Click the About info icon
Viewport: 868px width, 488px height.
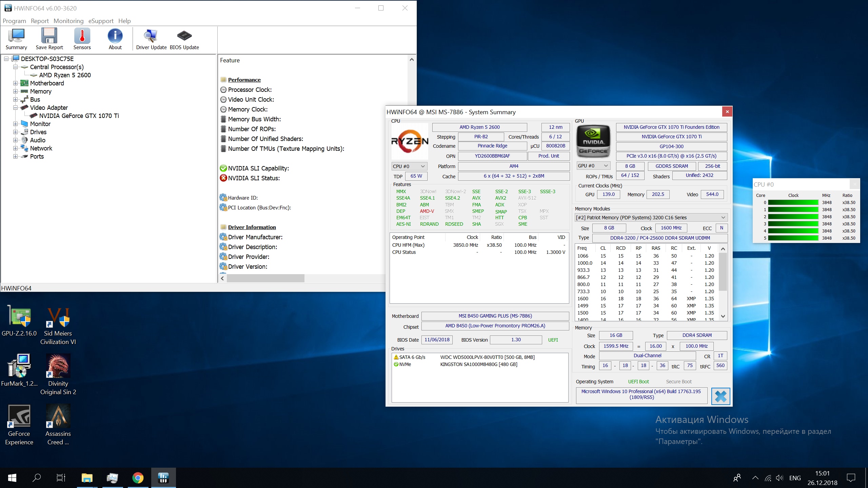tap(115, 39)
